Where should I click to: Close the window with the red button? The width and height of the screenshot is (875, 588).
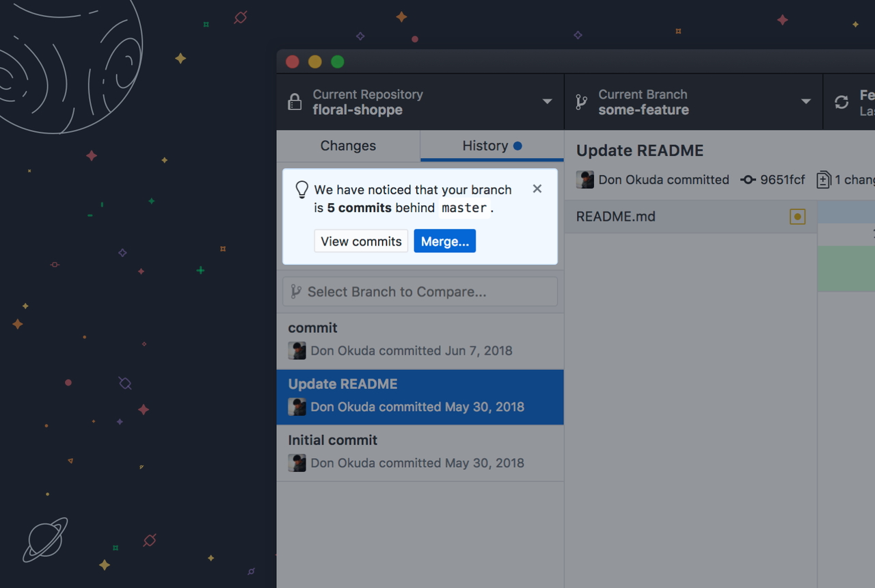coord(293,62)
